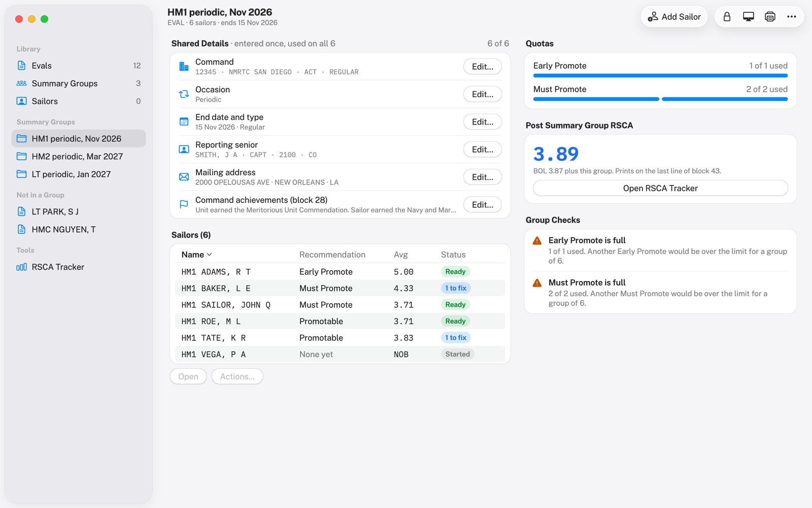
Task: Click TATE's '1 to fix' status badge
Action: pyautogui.click(x=456, y=338)
